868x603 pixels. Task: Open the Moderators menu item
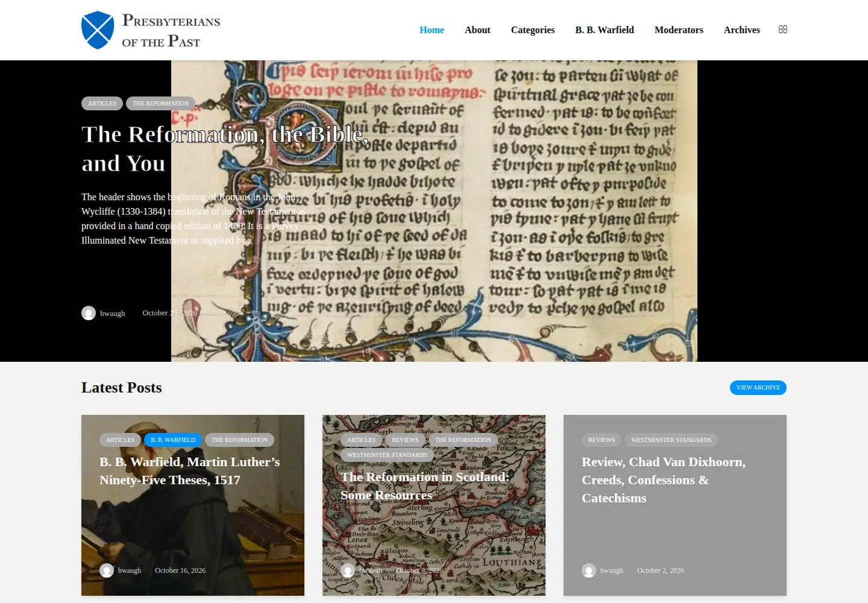pyautogui.click(x=679, y=30)
